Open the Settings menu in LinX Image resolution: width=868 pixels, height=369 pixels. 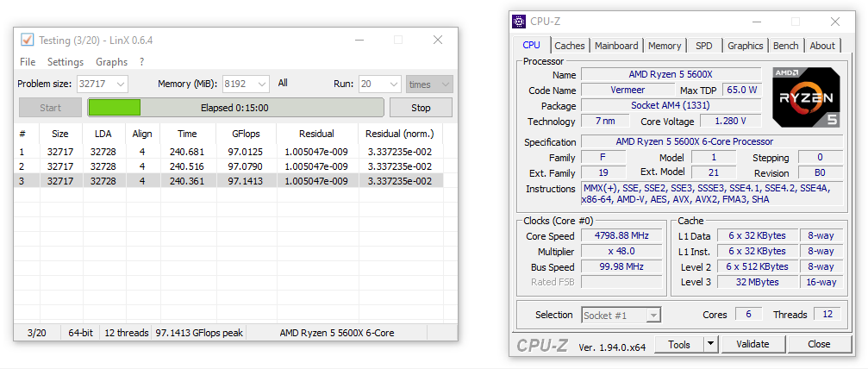[x=66, y=62]
